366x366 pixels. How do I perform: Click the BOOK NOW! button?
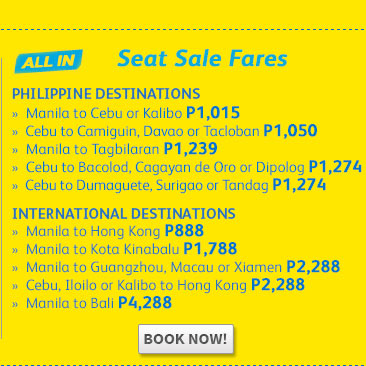pos(186,339)
